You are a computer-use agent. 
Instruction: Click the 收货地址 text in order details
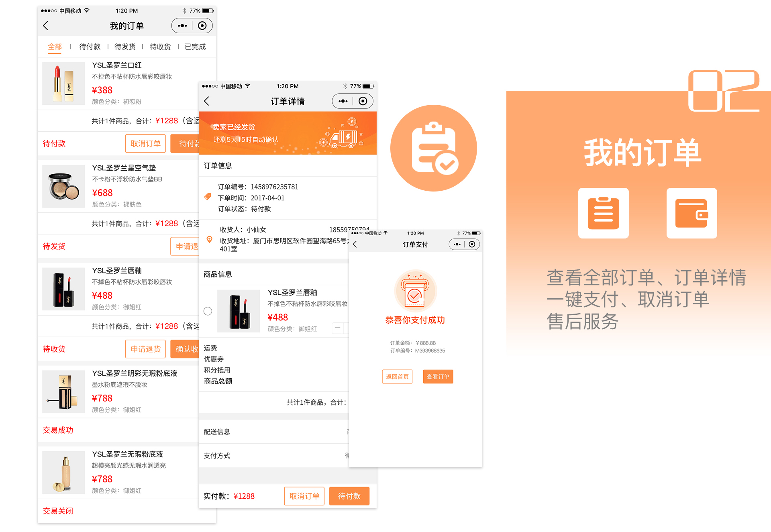coord(284,245)
